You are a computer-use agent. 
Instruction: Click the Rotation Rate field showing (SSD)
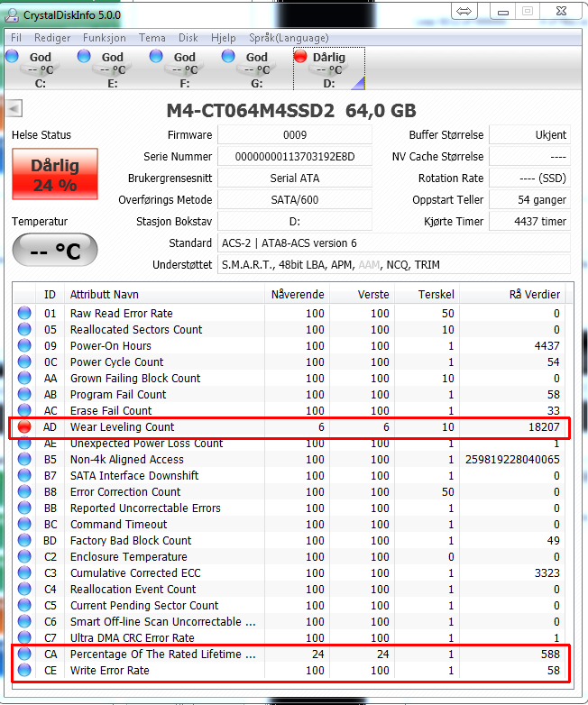[x=530, y=178]
